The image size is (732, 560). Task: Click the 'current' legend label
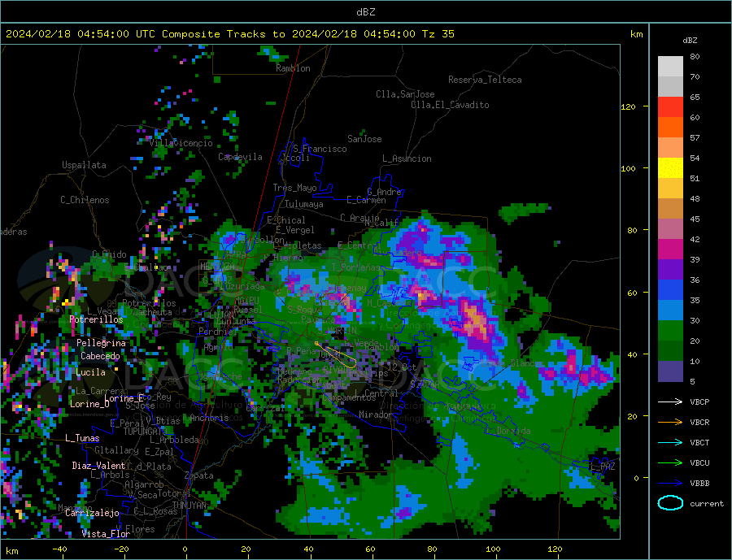click(x=707, y=504)
